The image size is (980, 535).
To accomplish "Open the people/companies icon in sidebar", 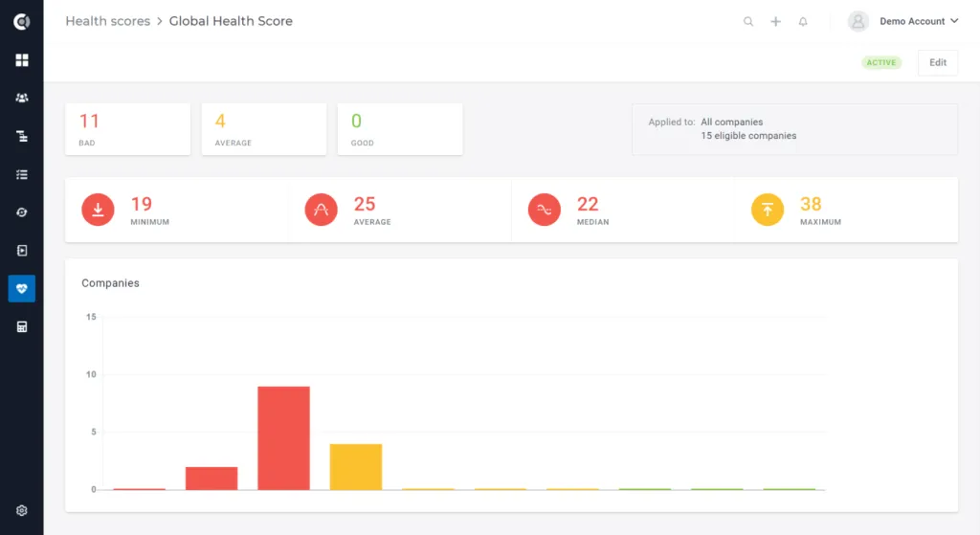I will pos(22,99).
